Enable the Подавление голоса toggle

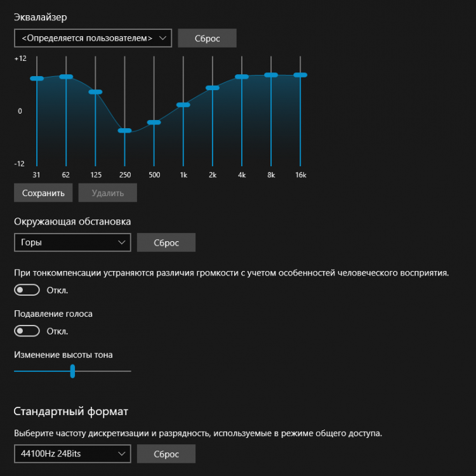[x=27, y=331]
